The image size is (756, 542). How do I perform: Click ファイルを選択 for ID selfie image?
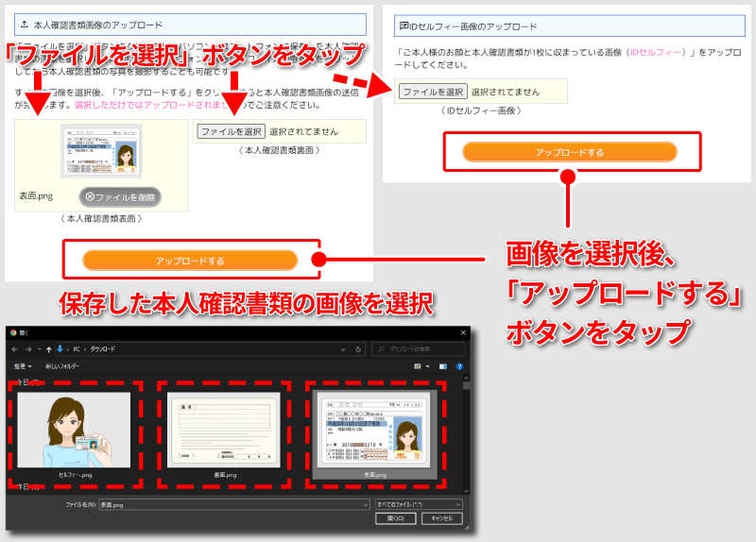click(433, 92)
